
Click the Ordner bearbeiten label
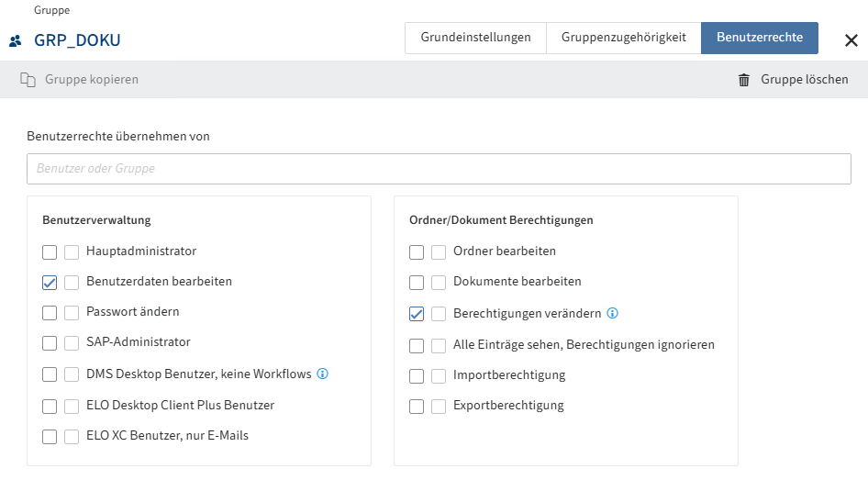click(505, 251)
